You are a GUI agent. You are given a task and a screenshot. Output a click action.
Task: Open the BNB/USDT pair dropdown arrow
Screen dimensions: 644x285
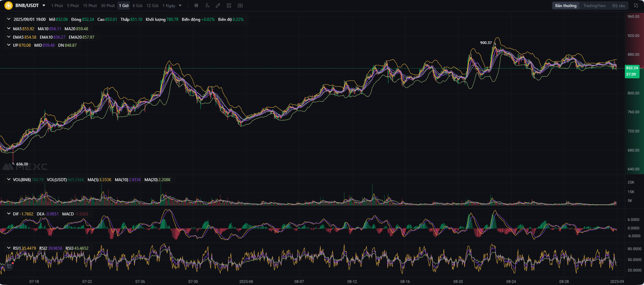[x=44, y=5]
